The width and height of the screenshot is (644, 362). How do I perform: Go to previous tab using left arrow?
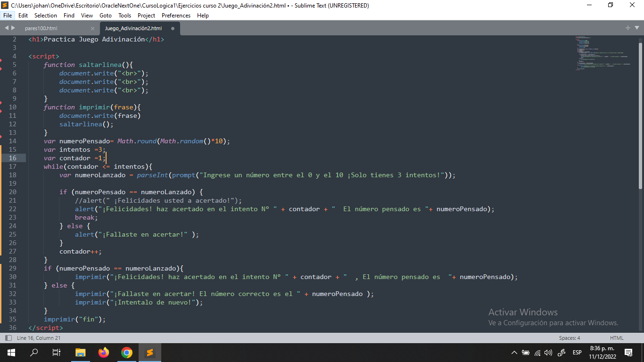7,28
